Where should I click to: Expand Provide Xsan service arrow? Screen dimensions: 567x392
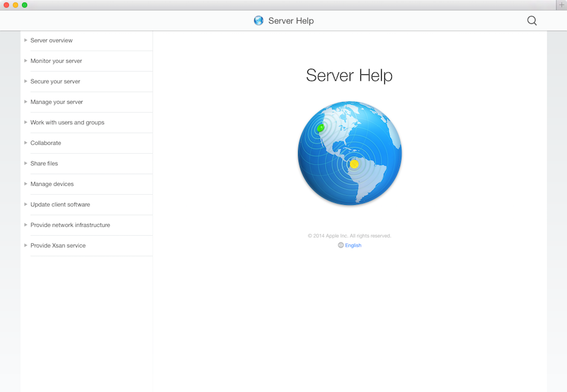[25, 246]
